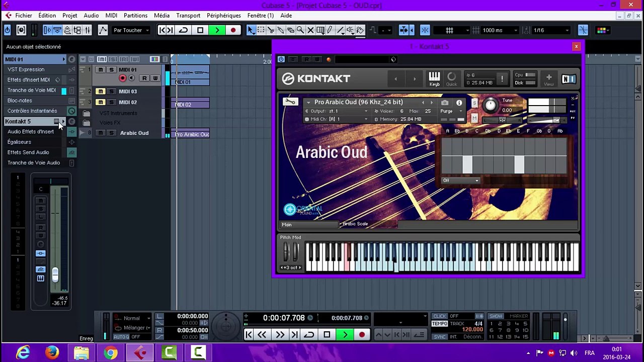This screenshot has height=362, width=644.
Task: Solo the MIDI 01 track
Action: coord(111,70)
